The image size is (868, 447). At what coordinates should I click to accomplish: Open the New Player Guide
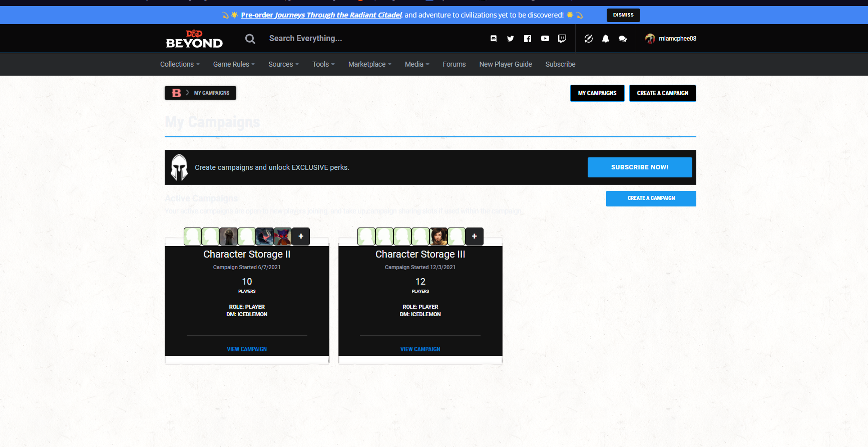click(506, 64)
